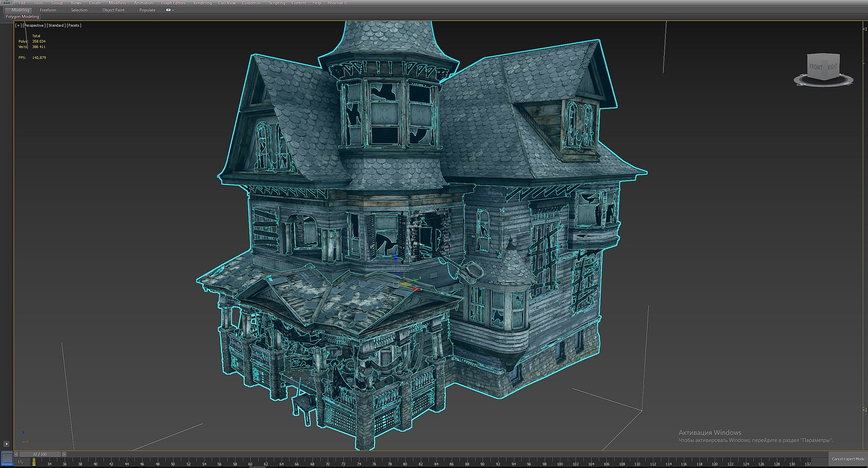Screen dimensions: 868x468
Task: Open the Help menu
Action: (317, 3)
